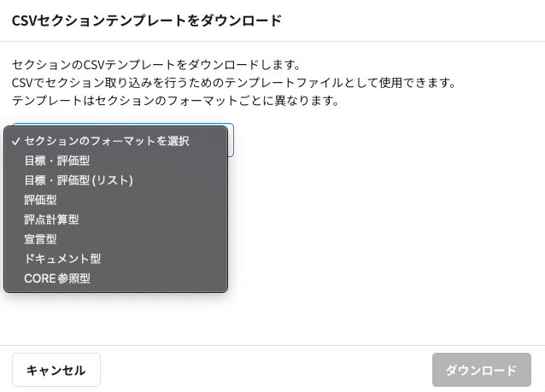Screen dimensions: 545x392
Task: Click the checkmark beside セクションのフォーマットを選択
Action: tap(16, 141)
